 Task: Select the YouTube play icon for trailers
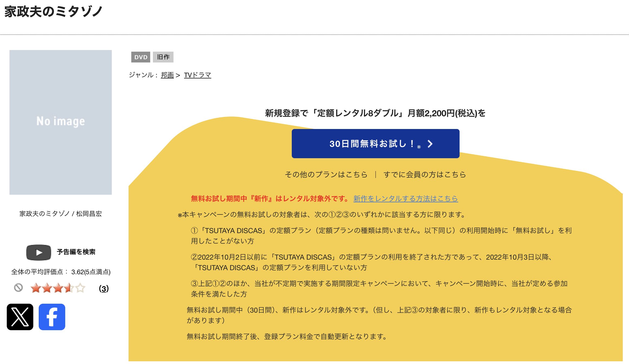tap(38, 252)
